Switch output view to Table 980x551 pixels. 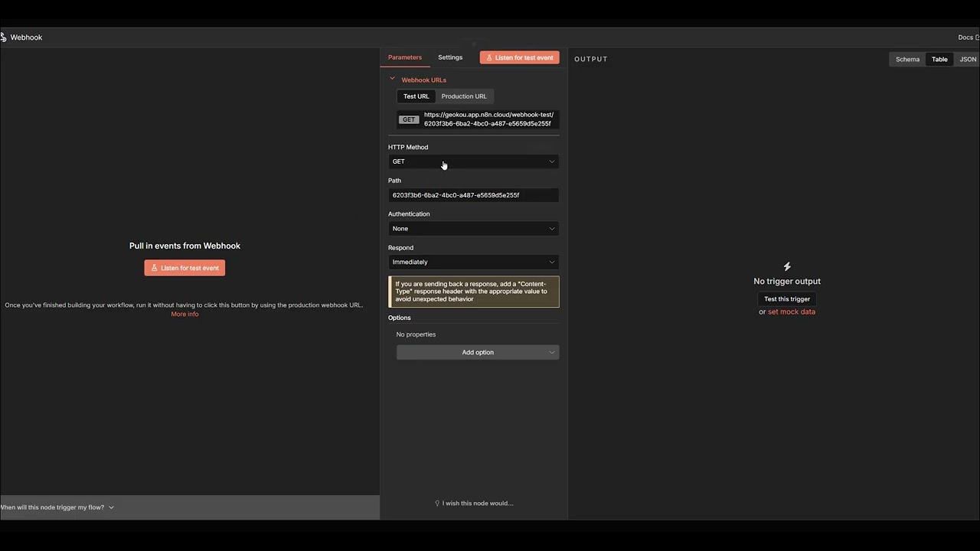click(939, 59)
